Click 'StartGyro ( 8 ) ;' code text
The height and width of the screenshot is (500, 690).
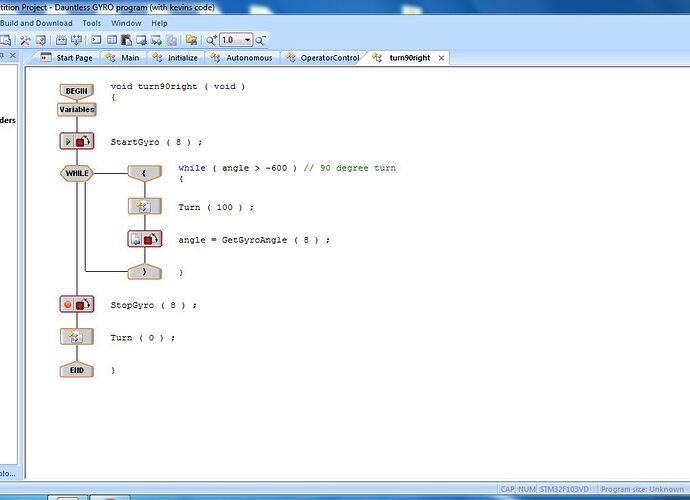pyautogui.click(x=156, y=142)
